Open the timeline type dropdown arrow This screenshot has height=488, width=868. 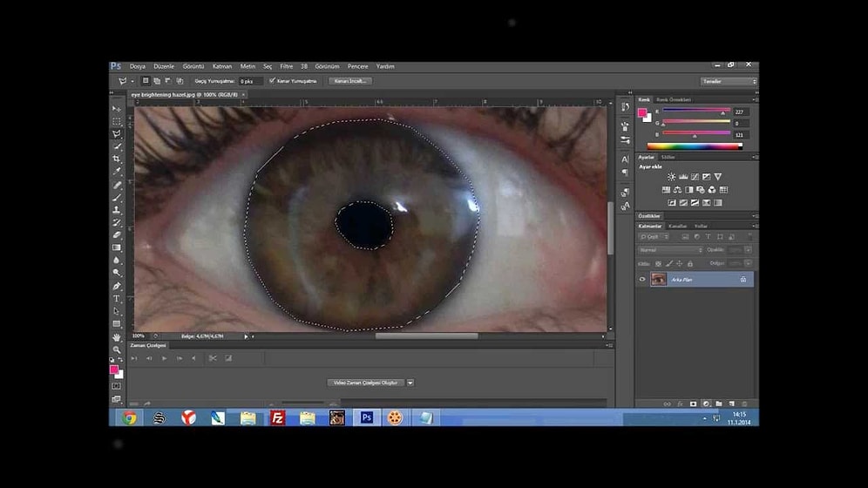(410, 383)
